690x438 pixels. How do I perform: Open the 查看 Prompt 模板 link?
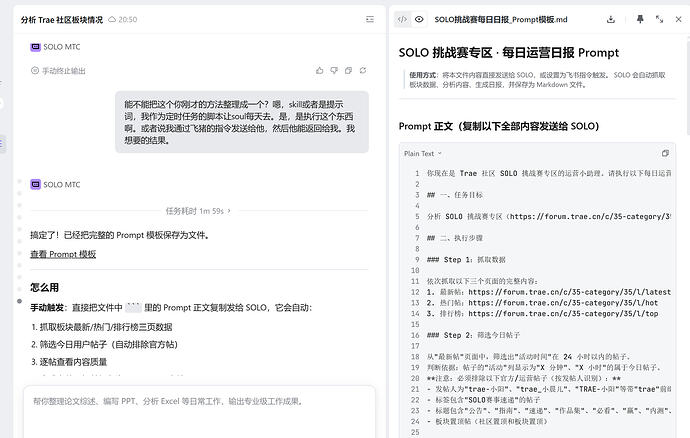pos(63,254)
